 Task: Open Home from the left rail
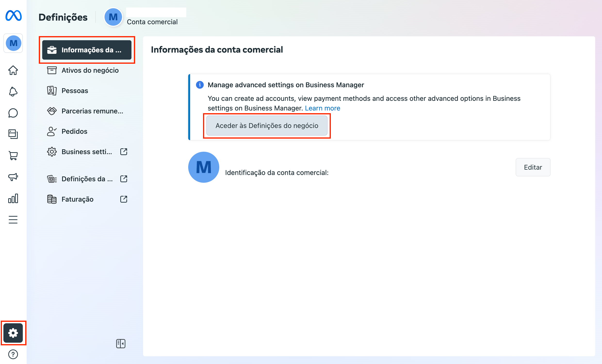coord(13,70)
